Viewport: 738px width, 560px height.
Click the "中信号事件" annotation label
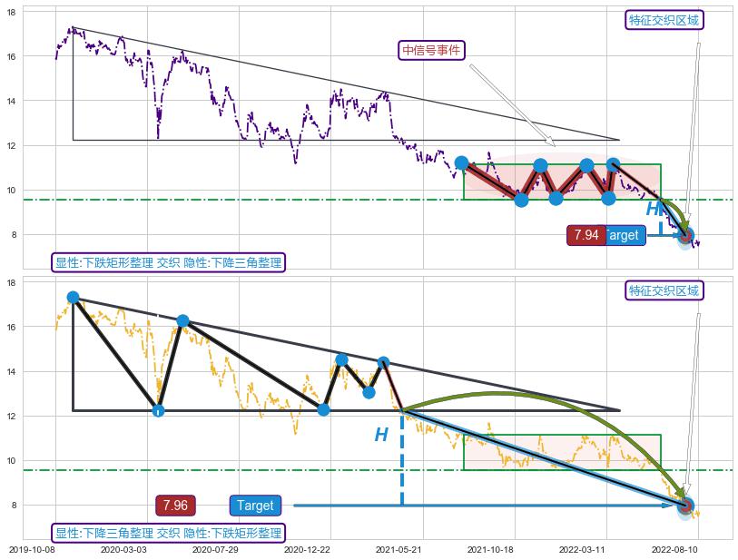click(x=431, y=50)
